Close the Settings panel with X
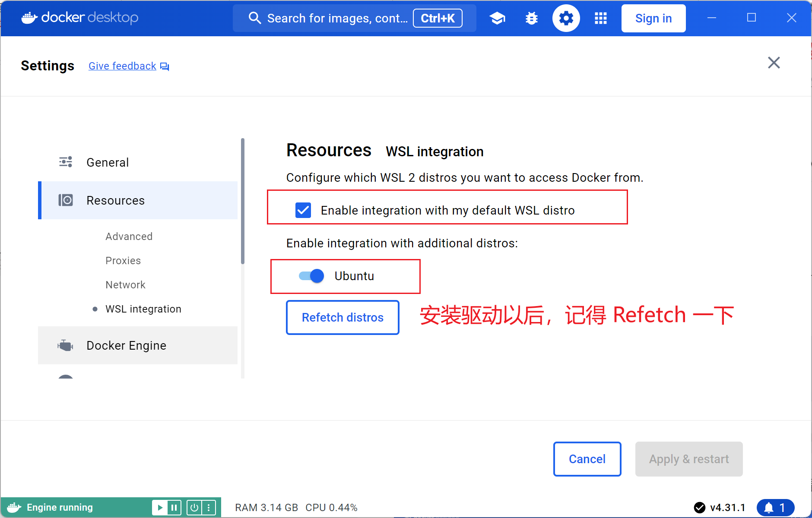Image resolution: width=812 pixels, height=518 pixels. (x=774, y=63)
